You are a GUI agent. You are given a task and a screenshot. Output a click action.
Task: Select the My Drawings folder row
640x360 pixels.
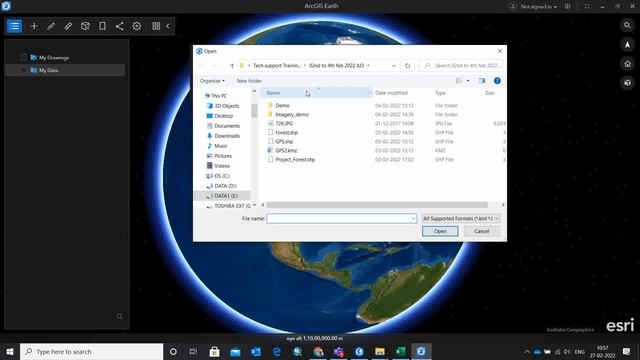[65, 58]
